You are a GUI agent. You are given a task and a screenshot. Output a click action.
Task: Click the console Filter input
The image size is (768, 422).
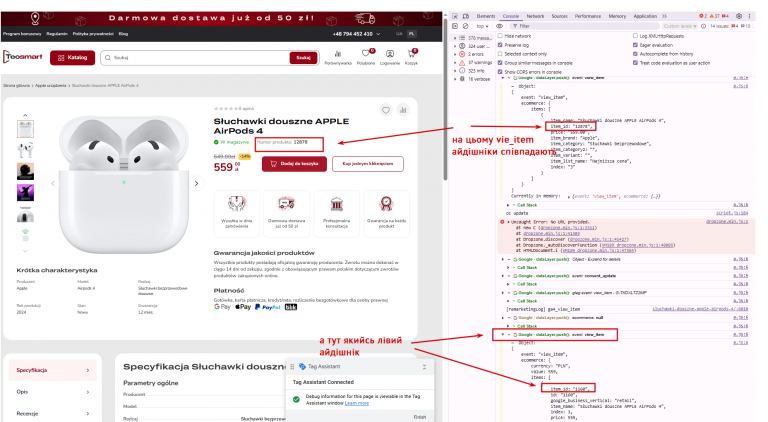583,26
